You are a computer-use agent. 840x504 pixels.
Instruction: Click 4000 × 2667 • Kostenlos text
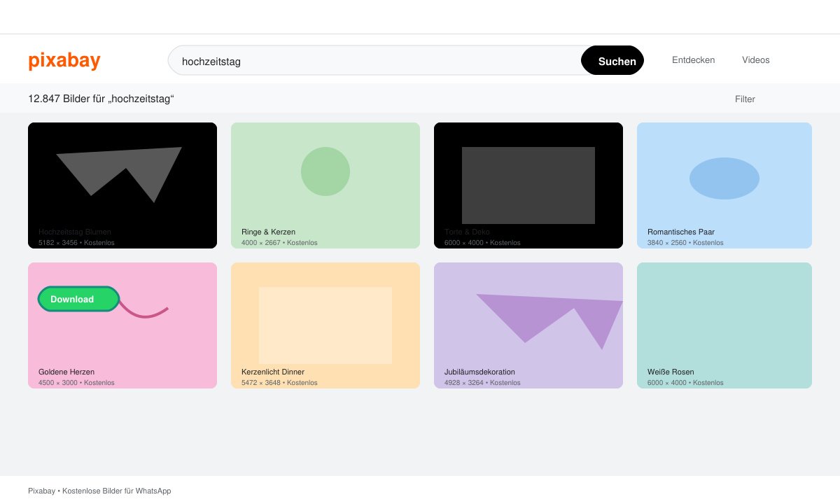(279, 243)
